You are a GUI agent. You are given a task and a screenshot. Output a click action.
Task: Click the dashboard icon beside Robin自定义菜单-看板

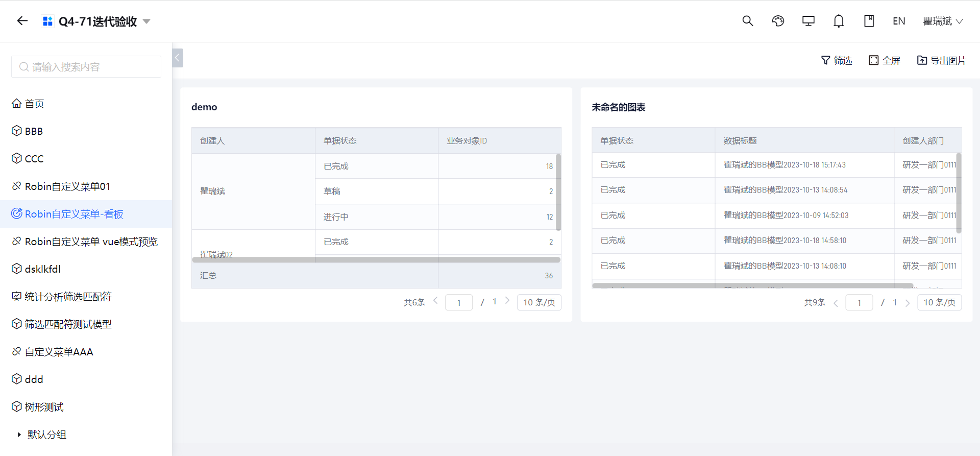coord(17,213)
